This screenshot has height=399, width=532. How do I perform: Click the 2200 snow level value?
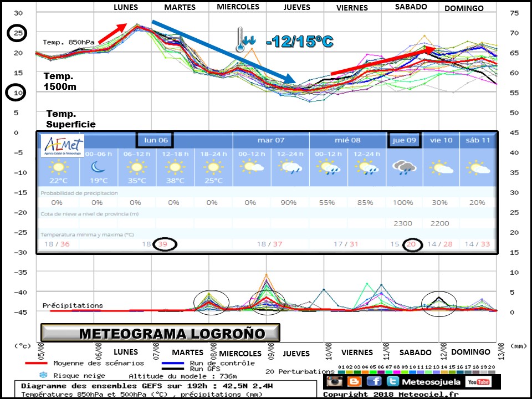click(x=439, y=223)
